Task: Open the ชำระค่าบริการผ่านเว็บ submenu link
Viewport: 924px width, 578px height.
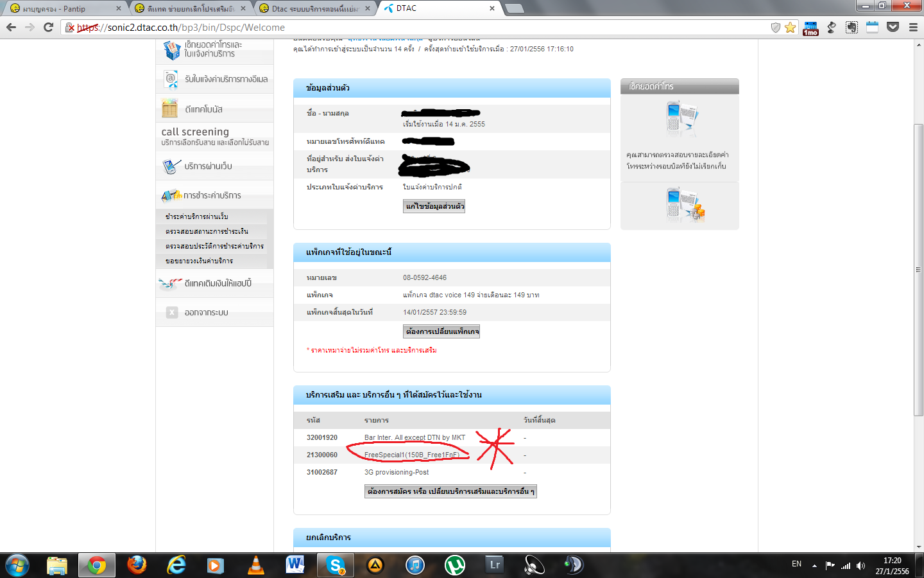Action: (196, 216)
